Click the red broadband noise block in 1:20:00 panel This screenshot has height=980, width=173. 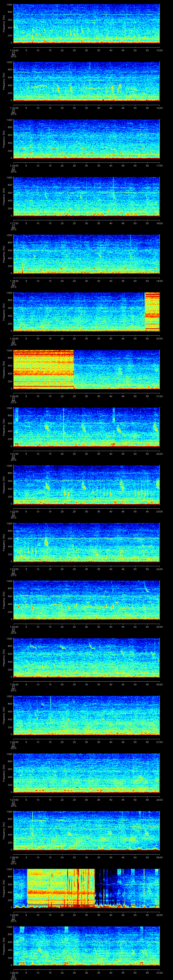pyautogui.click(x=43, y=369)
